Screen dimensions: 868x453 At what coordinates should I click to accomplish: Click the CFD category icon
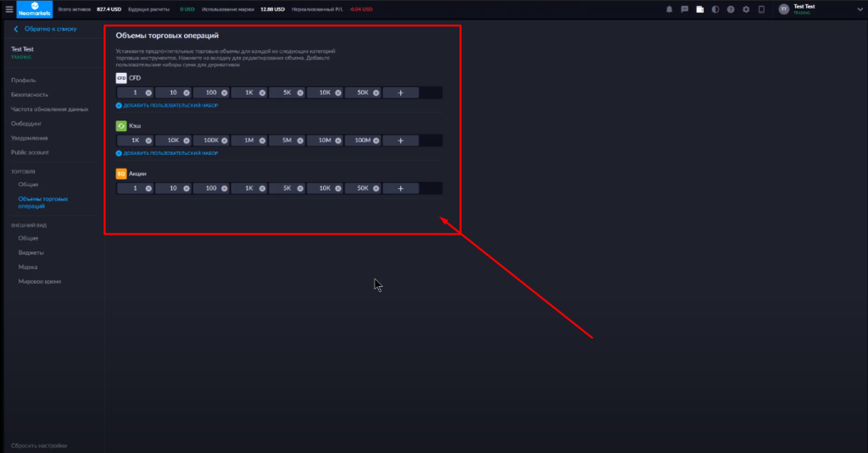pos(121,78)
